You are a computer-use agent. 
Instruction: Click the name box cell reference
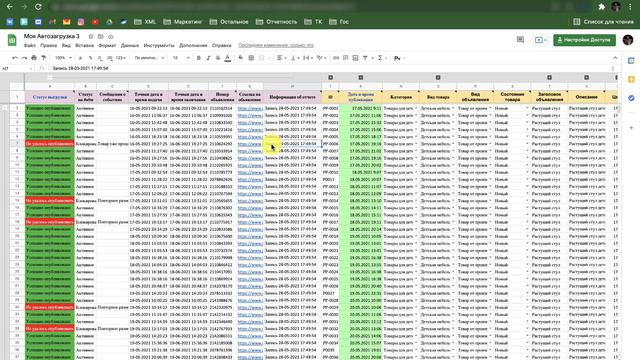(16, 69)
